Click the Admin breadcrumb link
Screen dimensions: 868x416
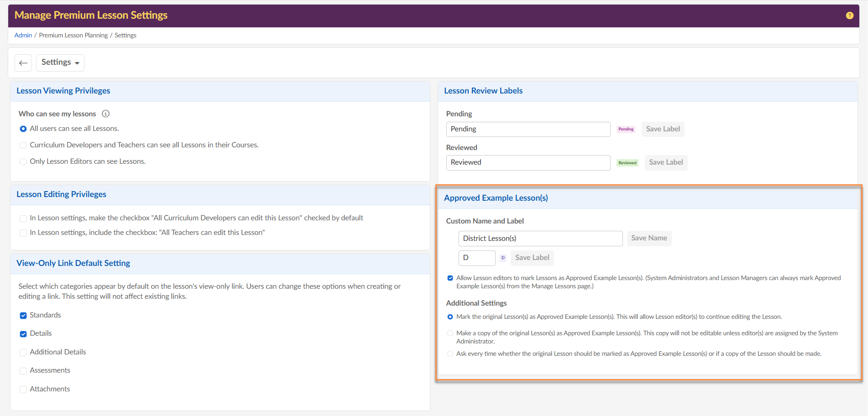coord(23,35)
